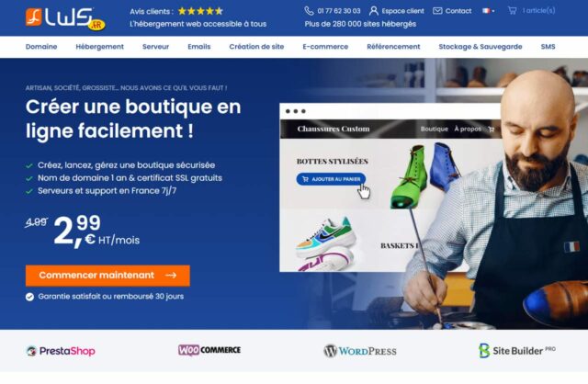Select the WooCommerce logo

pyautogui.click(x=209, y=350)
